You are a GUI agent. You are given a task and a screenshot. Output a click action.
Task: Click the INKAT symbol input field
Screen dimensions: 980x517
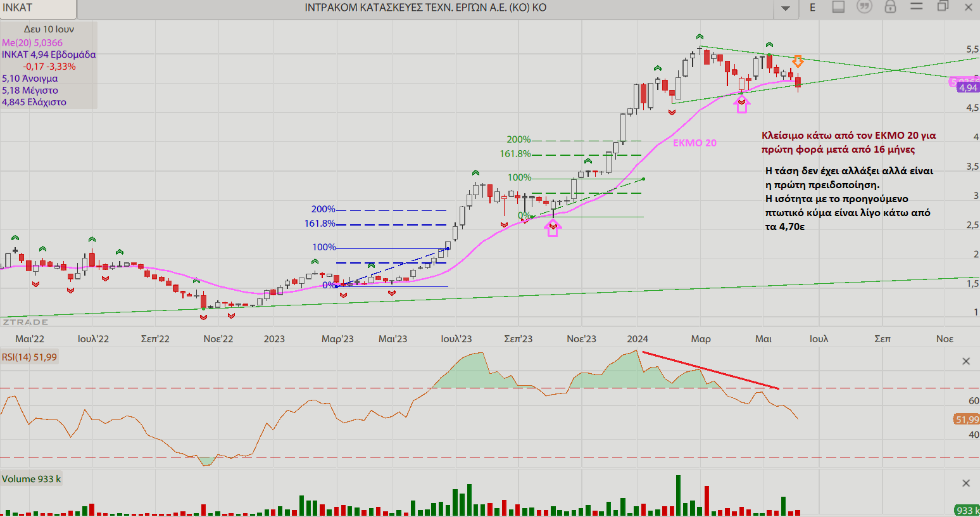coord(38,8)
